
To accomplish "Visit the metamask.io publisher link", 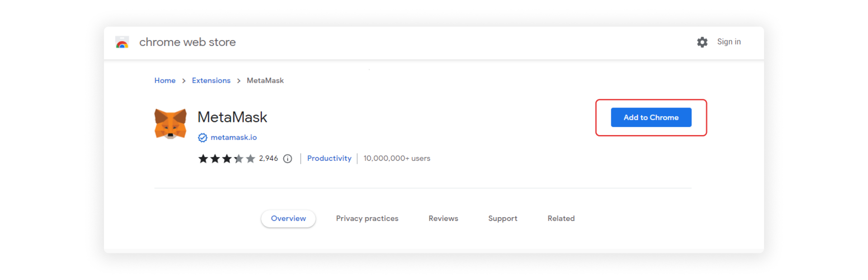I will click(x=234, y=137).
